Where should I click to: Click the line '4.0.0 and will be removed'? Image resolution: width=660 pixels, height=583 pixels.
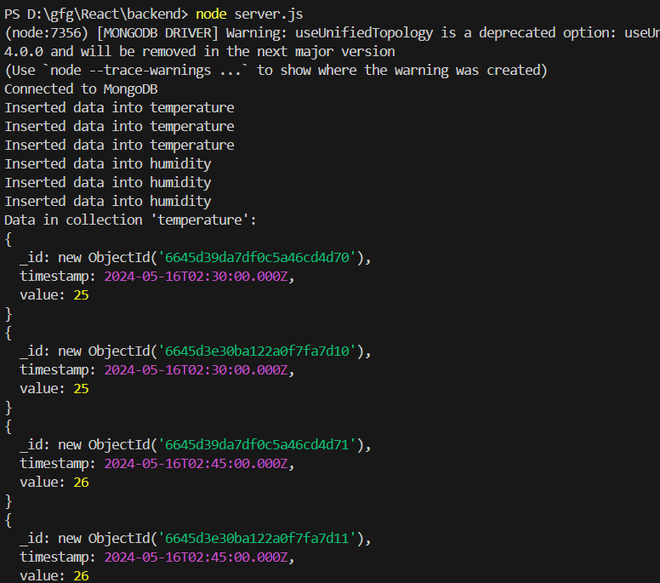pos(200,51)
